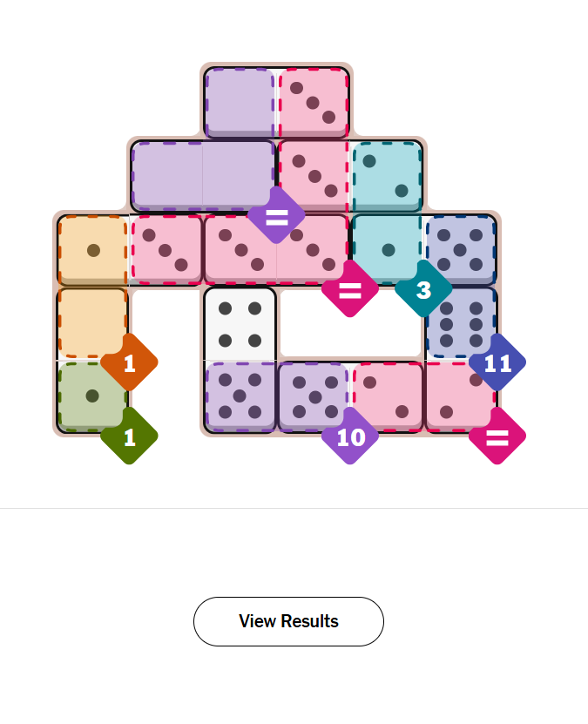The height and width of the screenshot is (724, 588).
Task: Click pink equals badge beside teal 3 badge
Action: click(x=350, y=288)
